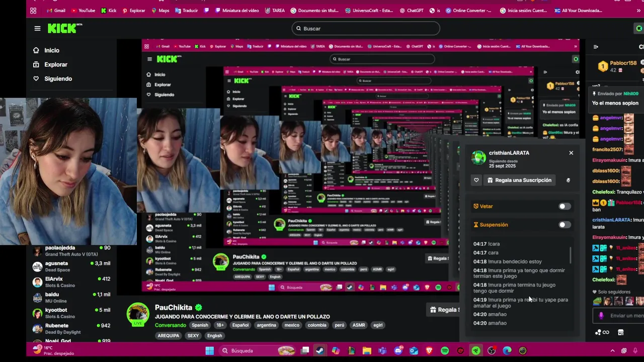
Task: Click the Buscar search field
Action: point(366,29)
